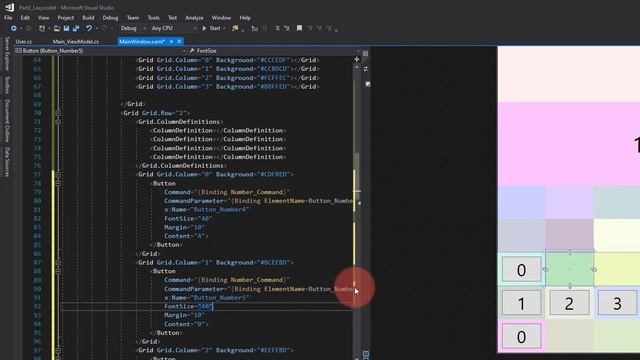Click the New Project toolbar icon
The height and width of the screenshot is (360, 640).
pyautogui.click(x=42, y=28)
